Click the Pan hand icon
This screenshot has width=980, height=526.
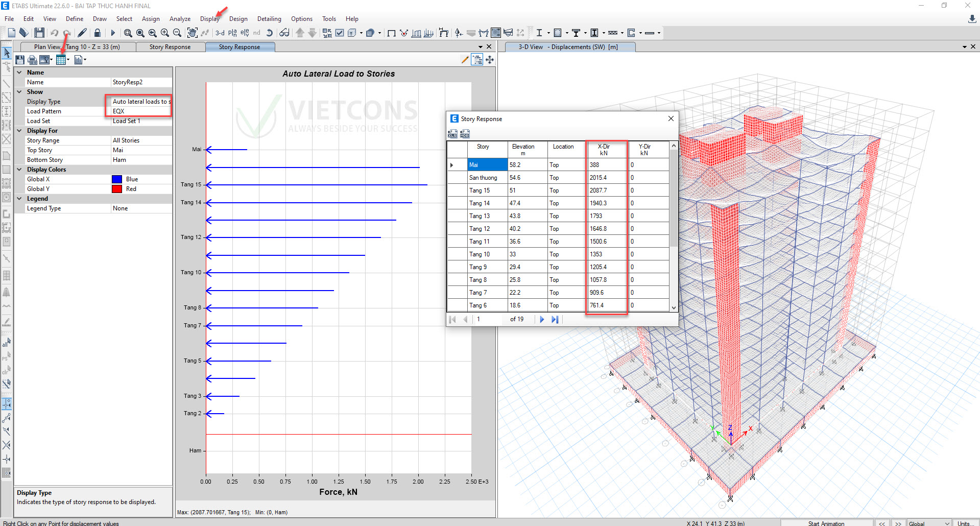(x=192, y=33)
